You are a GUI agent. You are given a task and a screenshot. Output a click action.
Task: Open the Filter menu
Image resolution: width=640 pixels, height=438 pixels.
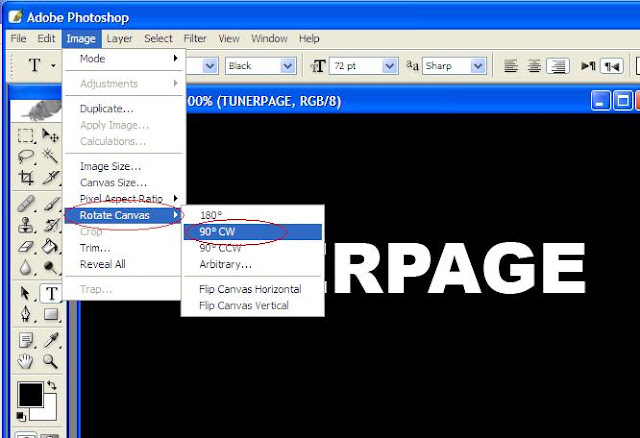195,38
